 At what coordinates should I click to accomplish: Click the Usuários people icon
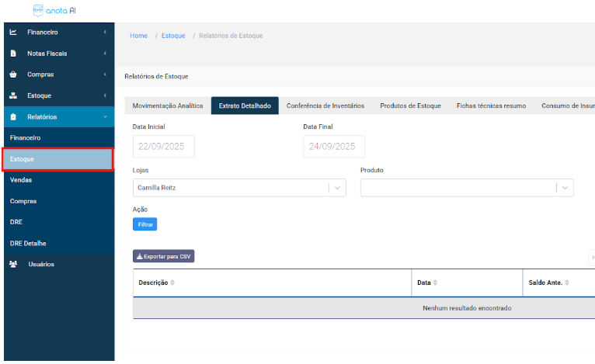click(x=13, y=264)
